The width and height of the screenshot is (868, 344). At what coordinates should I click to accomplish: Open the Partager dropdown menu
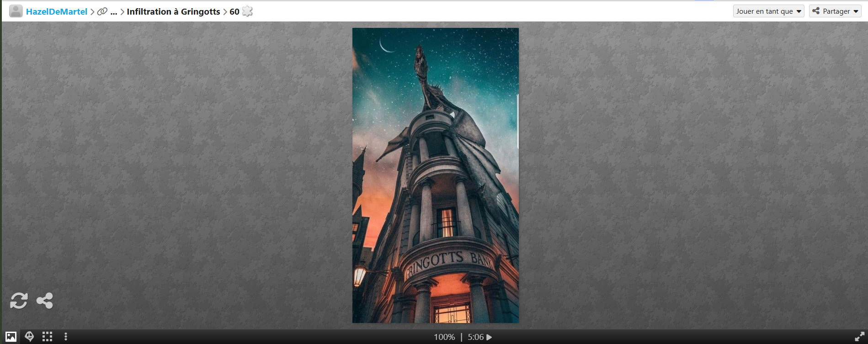coord(835,11)
